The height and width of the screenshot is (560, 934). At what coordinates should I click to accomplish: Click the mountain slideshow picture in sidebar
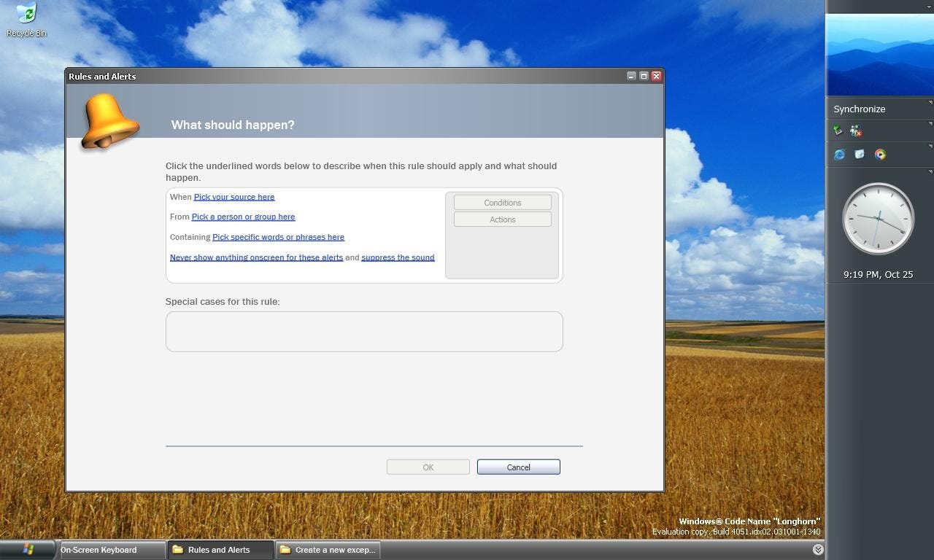click(880, 55)
